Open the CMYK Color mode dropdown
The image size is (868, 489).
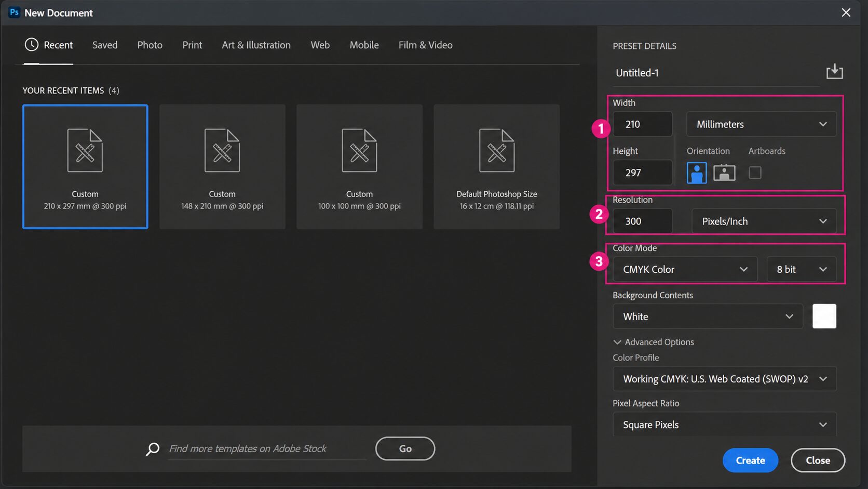pyautogui.click(x=685, y=269)
